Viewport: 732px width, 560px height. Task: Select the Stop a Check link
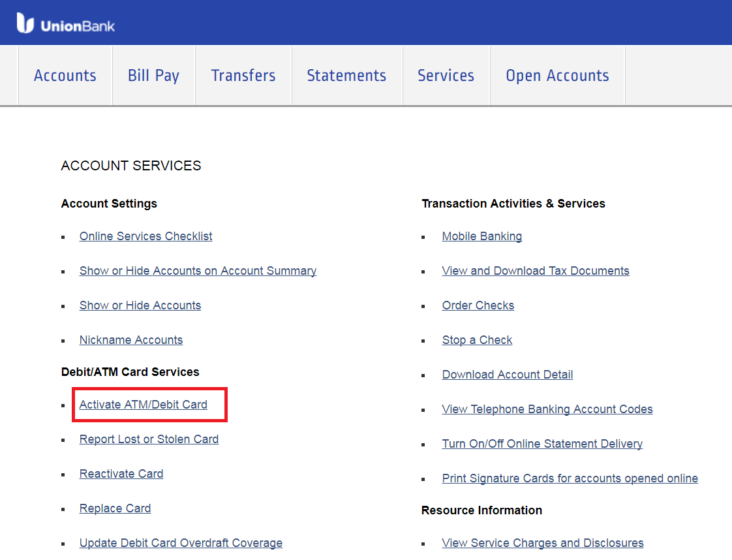477,340
